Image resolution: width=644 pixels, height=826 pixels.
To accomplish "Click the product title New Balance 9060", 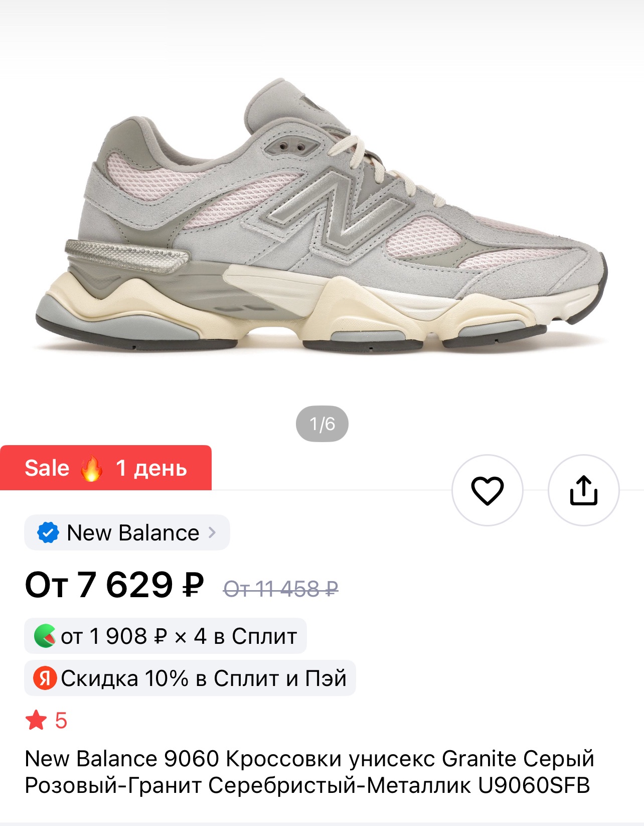I will pos(122,759).
